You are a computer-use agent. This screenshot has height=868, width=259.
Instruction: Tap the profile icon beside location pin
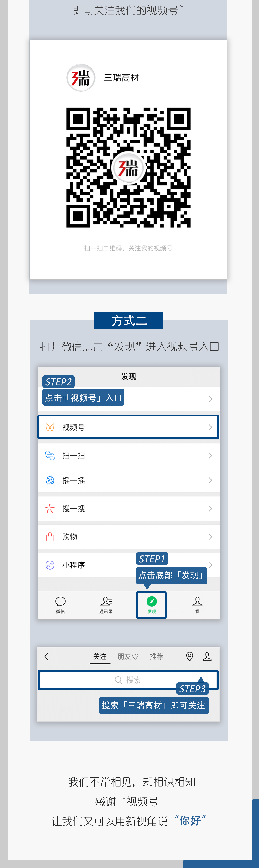click(207, 656)
